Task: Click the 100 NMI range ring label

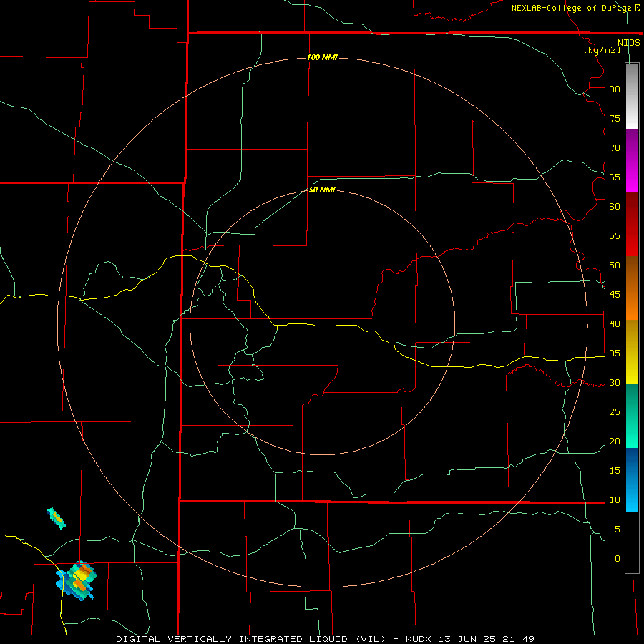Action: (322, 57)
